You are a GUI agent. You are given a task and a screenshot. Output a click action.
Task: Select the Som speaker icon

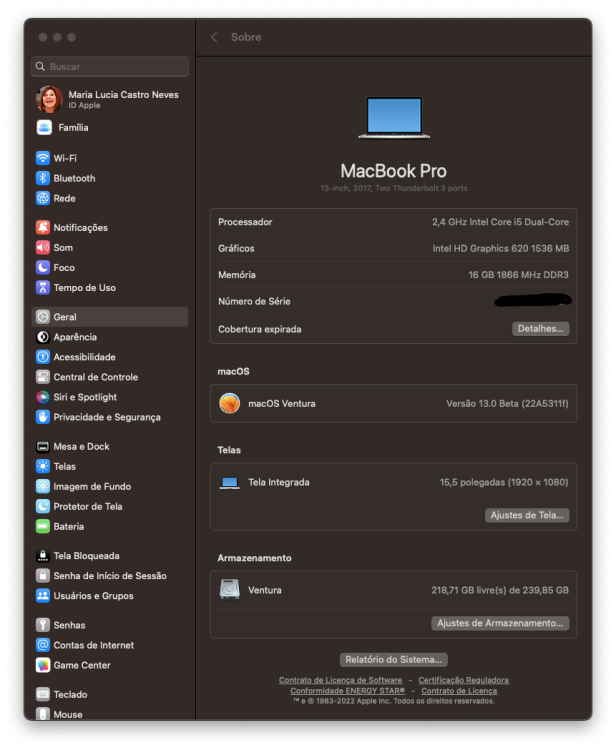43,247
